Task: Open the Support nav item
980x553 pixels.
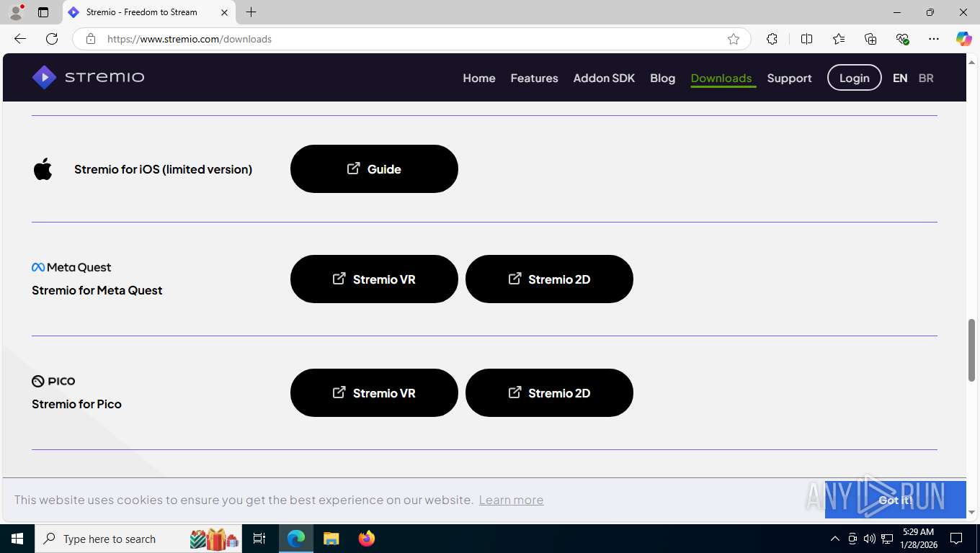Action: click(x=789, y=78)
